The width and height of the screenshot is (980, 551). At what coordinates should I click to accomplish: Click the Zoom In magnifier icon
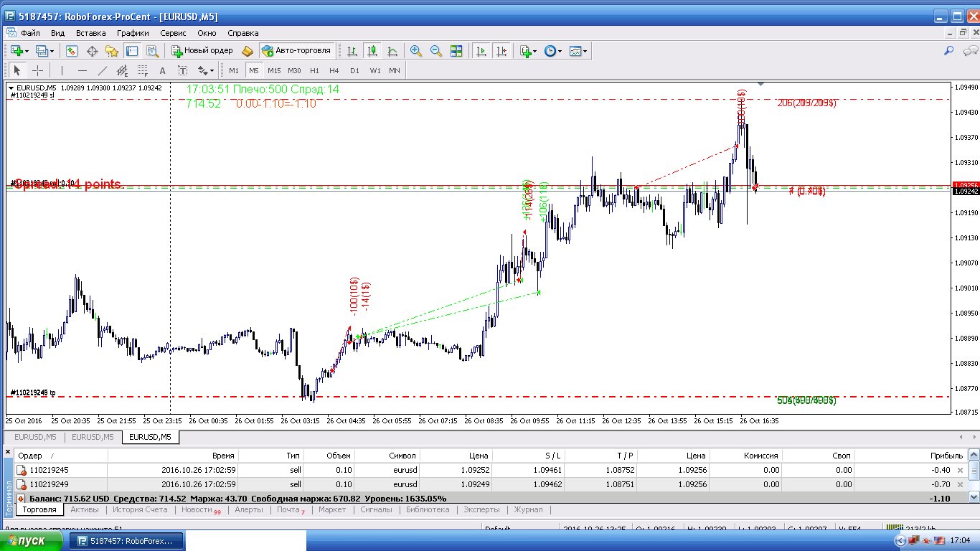(x=415, y=51)
